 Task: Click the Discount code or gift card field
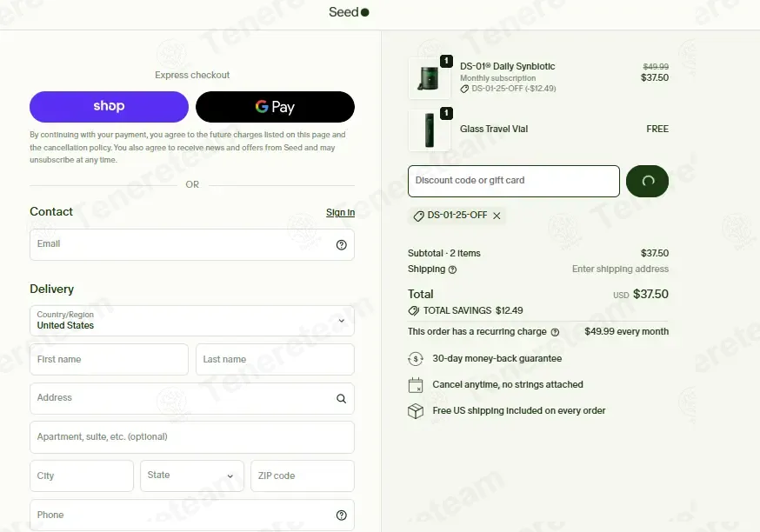point(514,181)
